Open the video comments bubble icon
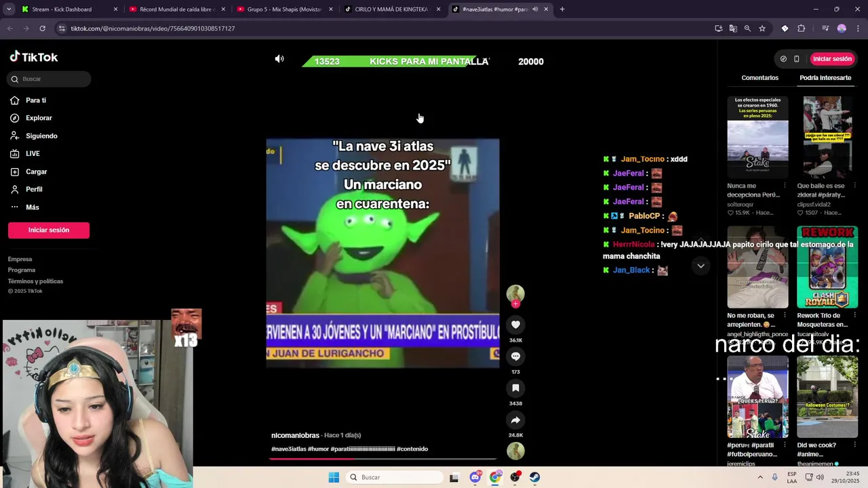 (x=515, y=357)
